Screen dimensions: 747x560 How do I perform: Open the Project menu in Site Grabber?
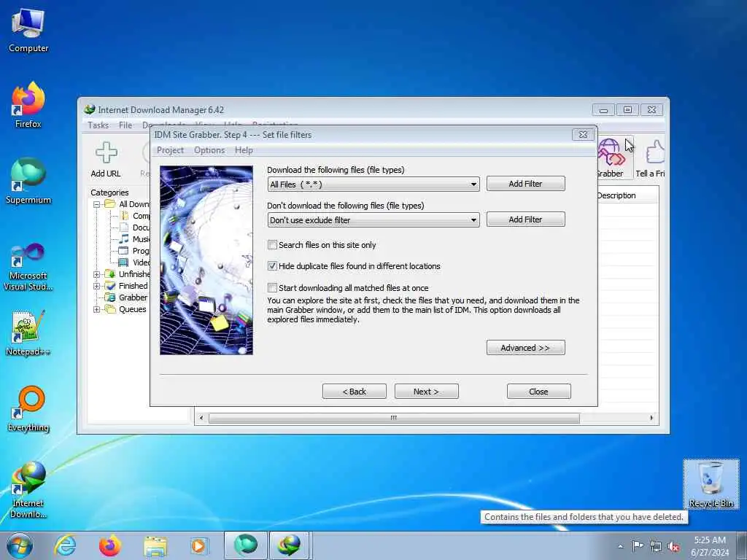coord(170,150)
